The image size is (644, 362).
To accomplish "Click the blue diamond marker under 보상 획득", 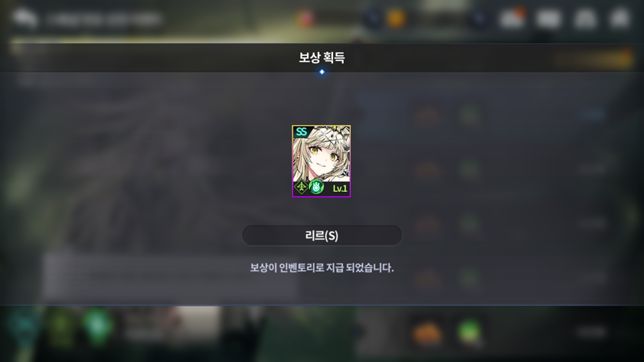I will point(322,72).
